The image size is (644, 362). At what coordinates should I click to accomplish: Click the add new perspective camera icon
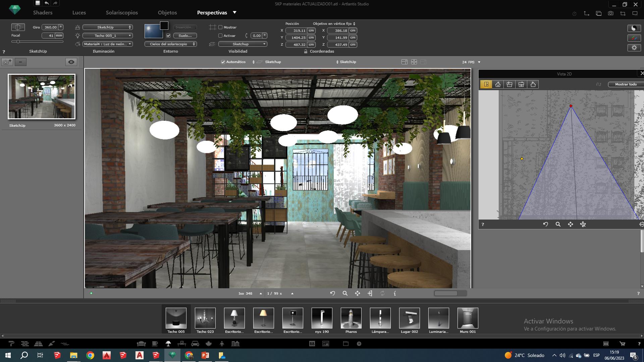pyautogui.click(x=7, y=62)
